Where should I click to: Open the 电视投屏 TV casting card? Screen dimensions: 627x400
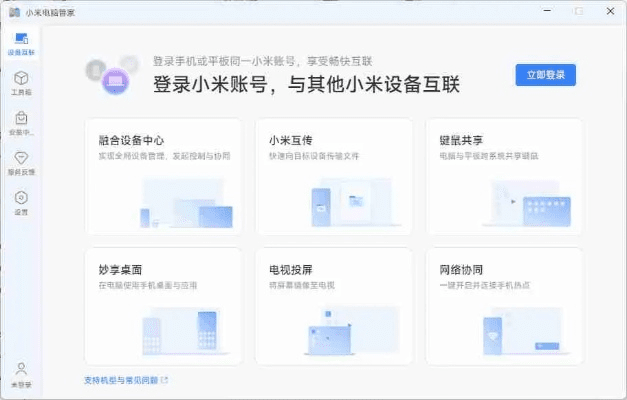334,306
